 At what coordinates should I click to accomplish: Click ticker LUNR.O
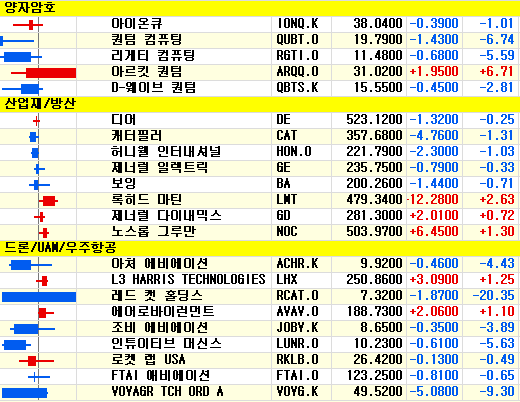coord(297,344)
